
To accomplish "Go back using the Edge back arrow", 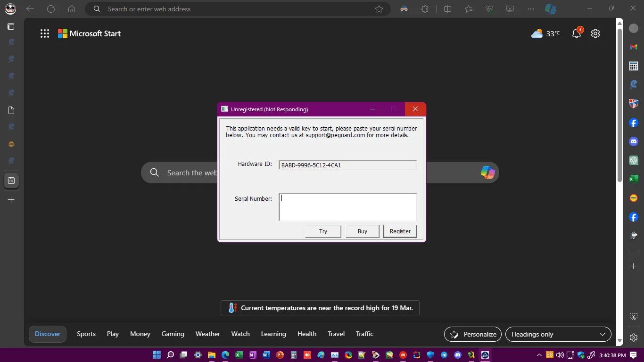I will coord(30,9).
